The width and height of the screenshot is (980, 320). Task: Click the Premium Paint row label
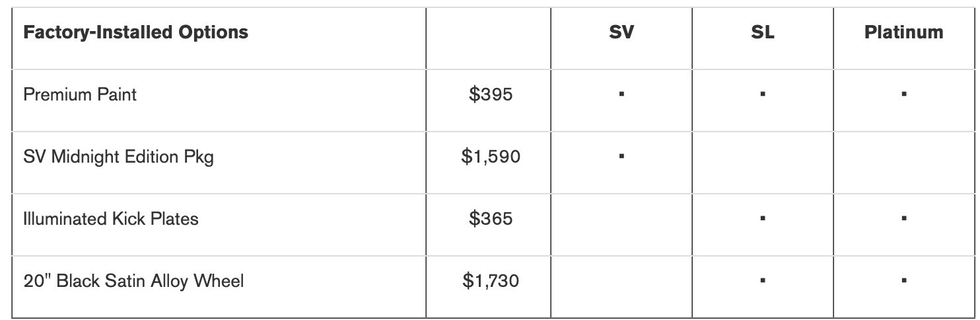[80, 95]
